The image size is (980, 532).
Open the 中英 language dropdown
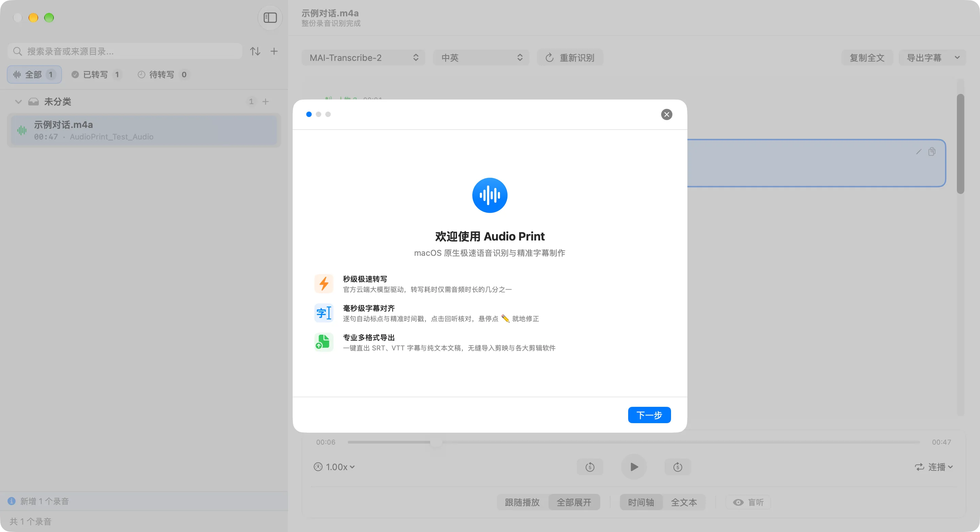(x=481, y=58)
